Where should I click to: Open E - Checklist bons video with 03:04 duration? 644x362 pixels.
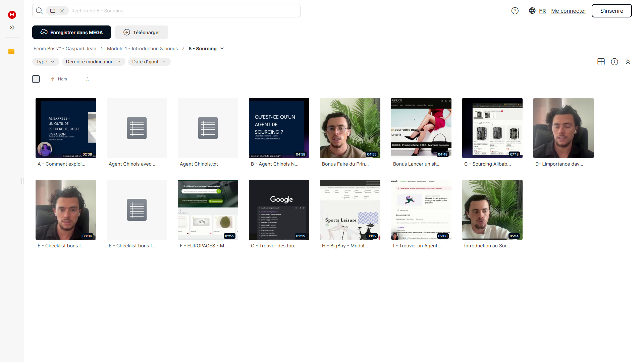click(x=66, y=210)
